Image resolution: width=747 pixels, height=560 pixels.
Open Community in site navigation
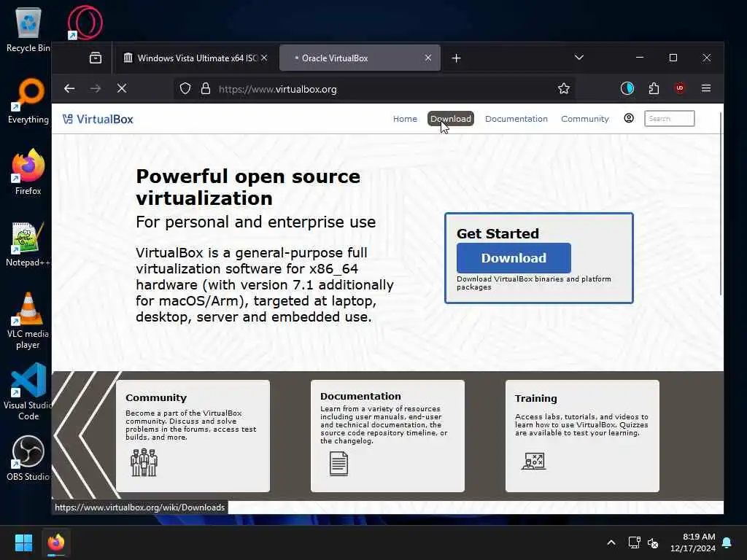tap(585, 119)
